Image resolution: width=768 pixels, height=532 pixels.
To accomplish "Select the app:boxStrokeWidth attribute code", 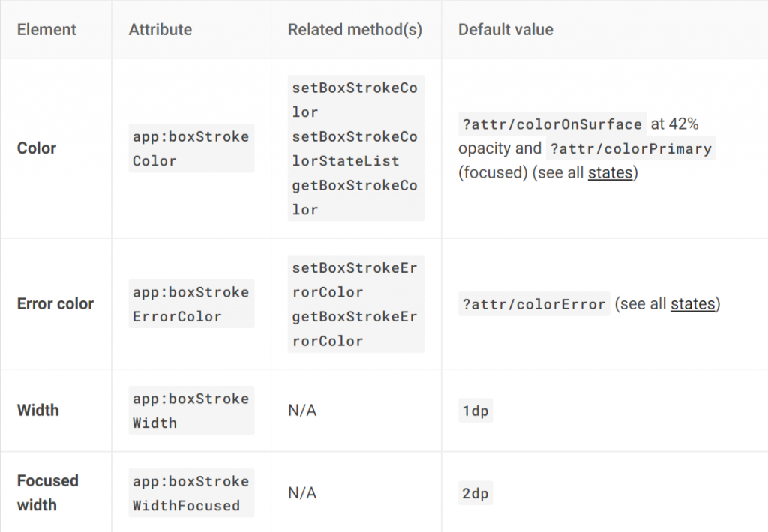I will point(190,411).
